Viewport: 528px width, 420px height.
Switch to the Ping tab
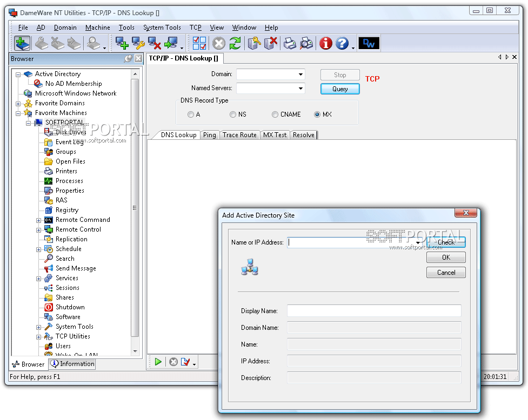210,135
